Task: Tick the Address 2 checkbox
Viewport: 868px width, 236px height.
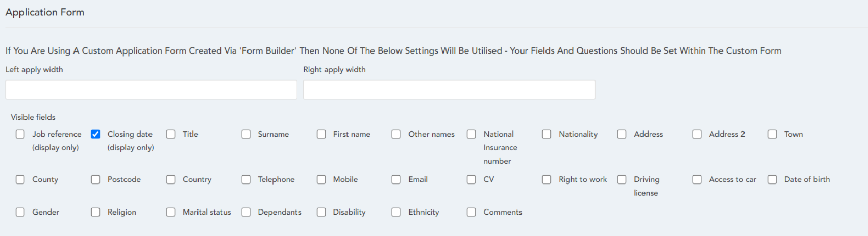Action: 697,134
